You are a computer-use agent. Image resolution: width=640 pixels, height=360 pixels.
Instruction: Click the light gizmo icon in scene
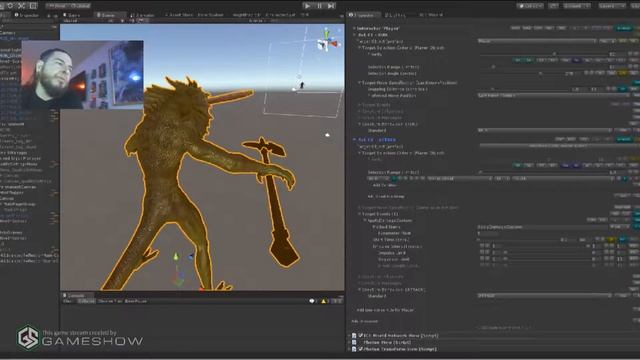[327, 134]
